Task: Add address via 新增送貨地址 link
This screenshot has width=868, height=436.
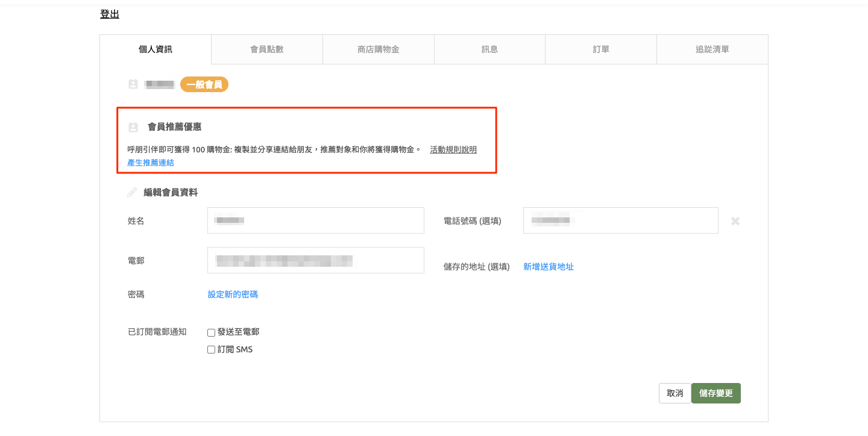Action: pos(549,267)
